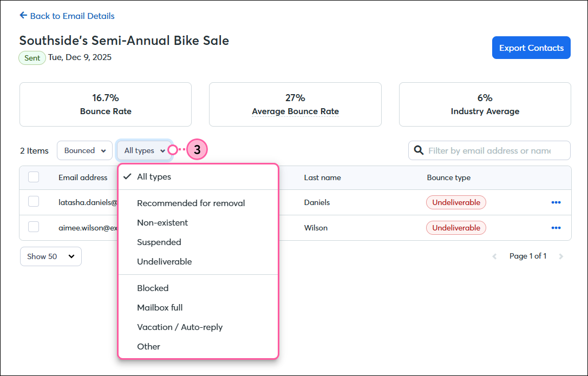Check the checkbox on the aimee.wilson row
The height and width of the screenshot is (376, 588).
pyautogui.click(x=34, y=226)
